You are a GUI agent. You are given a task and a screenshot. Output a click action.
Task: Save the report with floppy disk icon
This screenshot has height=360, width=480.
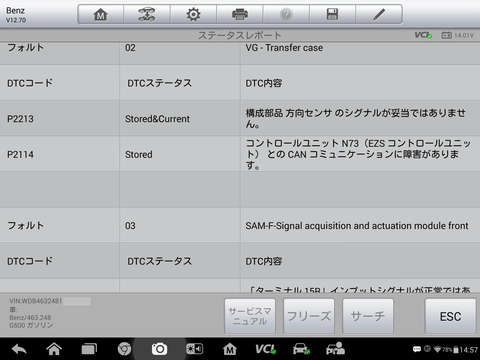tap(332, 14)
